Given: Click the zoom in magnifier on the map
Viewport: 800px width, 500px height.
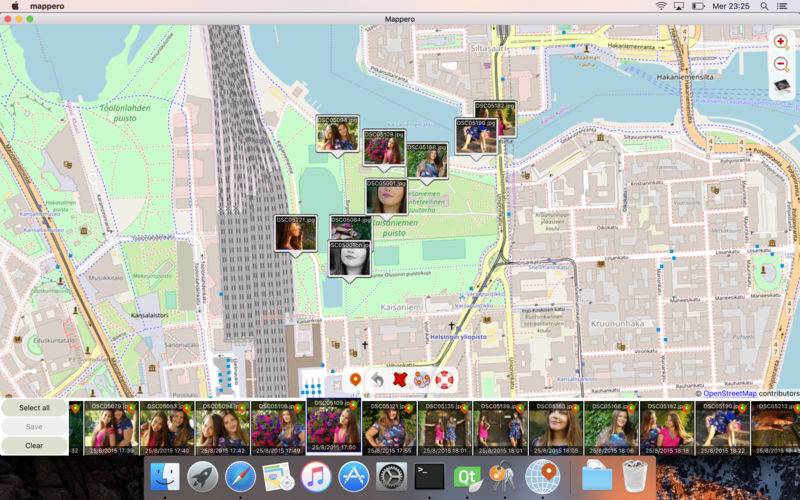Looking at the screenshot, I should tap(781, 42).
